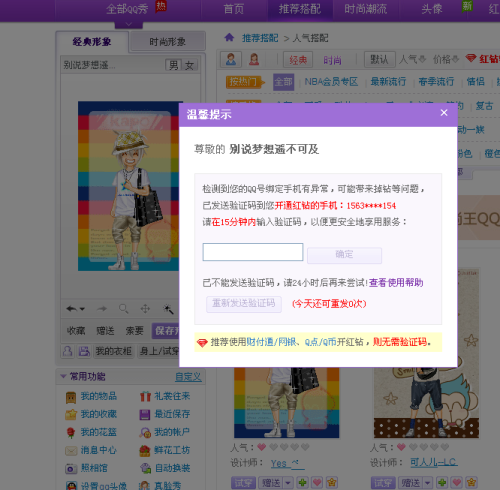The image size is (500, 490).
Task: Click the undo arrow in avatar toolbar
Action: coord(71,309)
